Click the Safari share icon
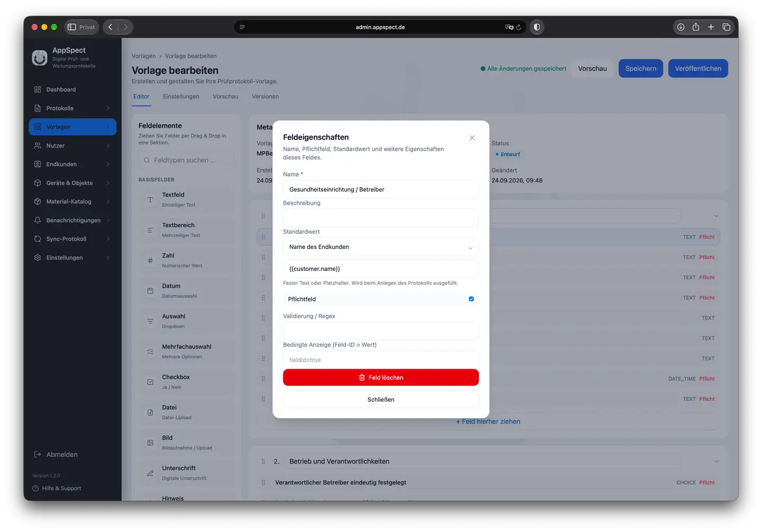This screenshot has width=762, height=532. coord(696,27)
